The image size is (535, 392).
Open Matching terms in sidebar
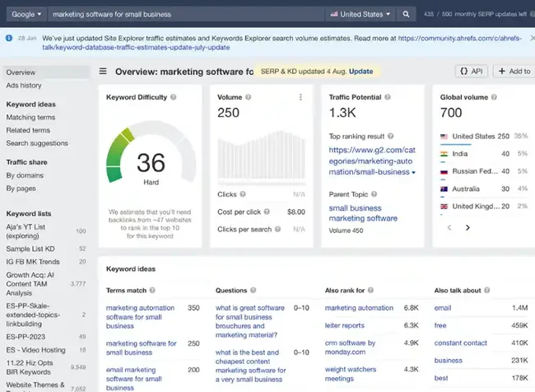tap(30, 118)
